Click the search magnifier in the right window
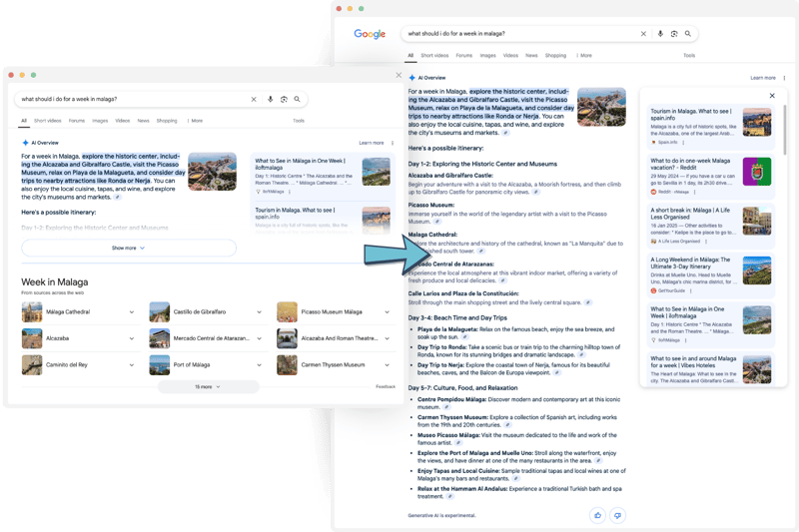This screenshot has height=532, width=799. [688, 34]
